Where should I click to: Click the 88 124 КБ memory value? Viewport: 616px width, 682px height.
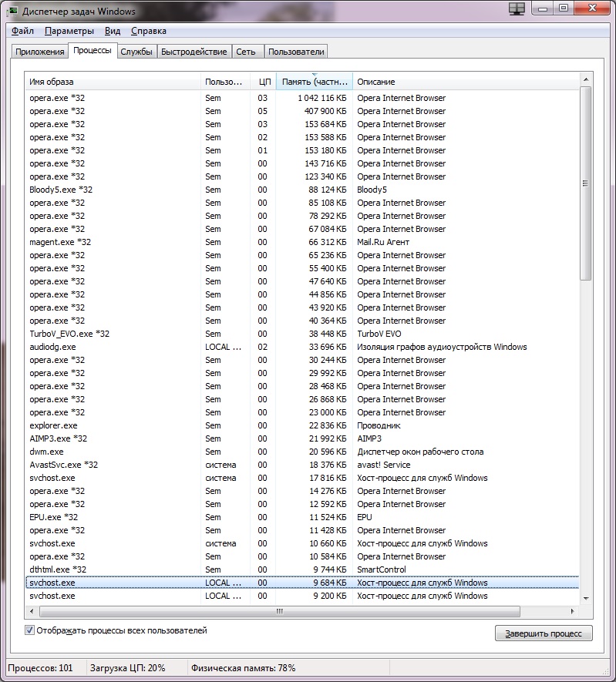coord(328,190)
